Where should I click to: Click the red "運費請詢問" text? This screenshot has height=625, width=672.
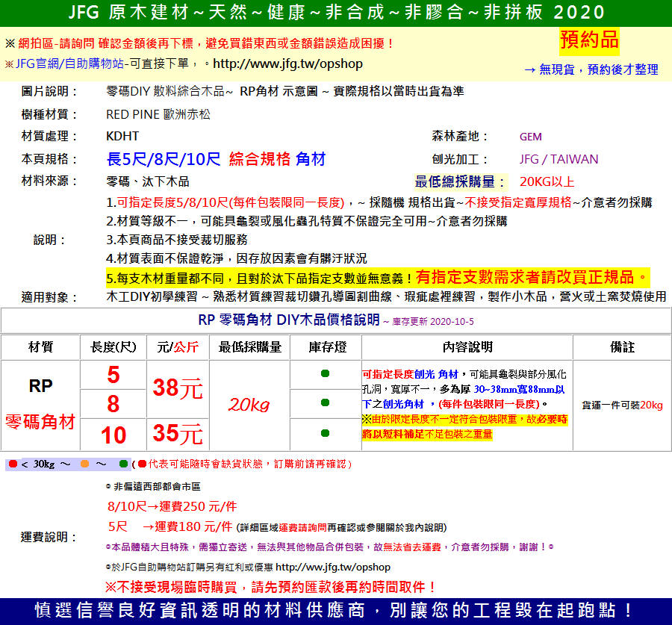tap(302, 528)
